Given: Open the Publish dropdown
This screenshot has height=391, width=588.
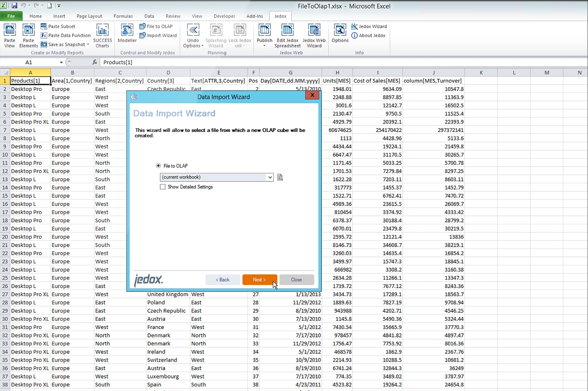Looking at the screenshot, I should pos(264,46).
